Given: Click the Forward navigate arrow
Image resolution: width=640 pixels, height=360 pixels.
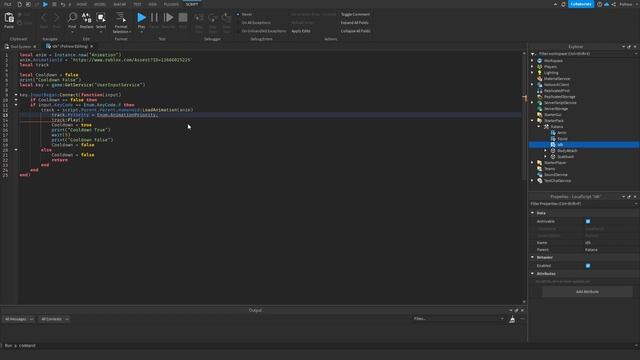Looking at the screenshot, I should point(56,17).
